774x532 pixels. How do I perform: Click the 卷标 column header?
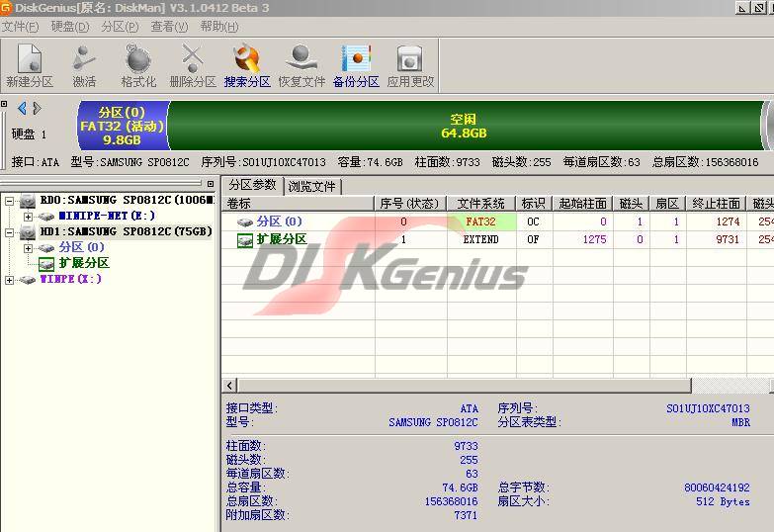299,204
